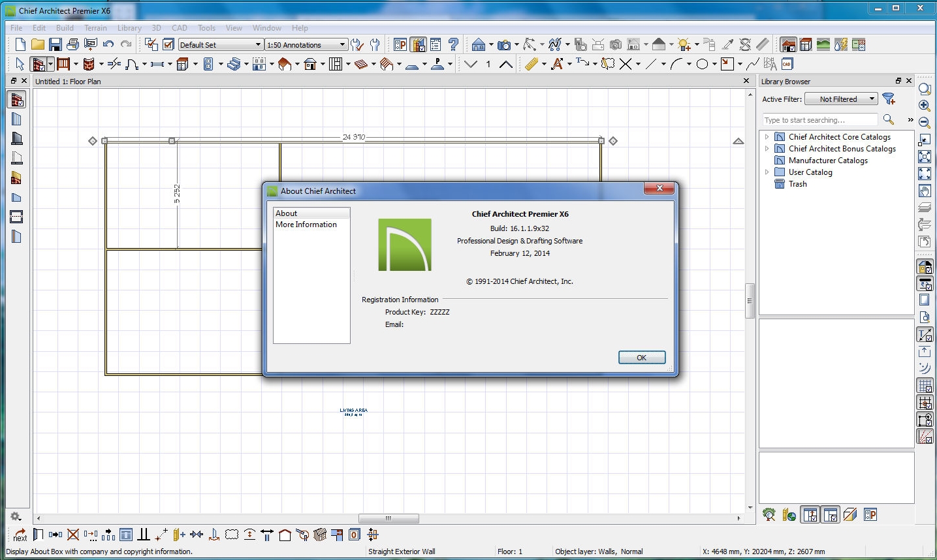Screen dimensions: 937x560
Task: Toggle the Project Browser panel button
Action: pyautogui.click(x=436, y=44)
